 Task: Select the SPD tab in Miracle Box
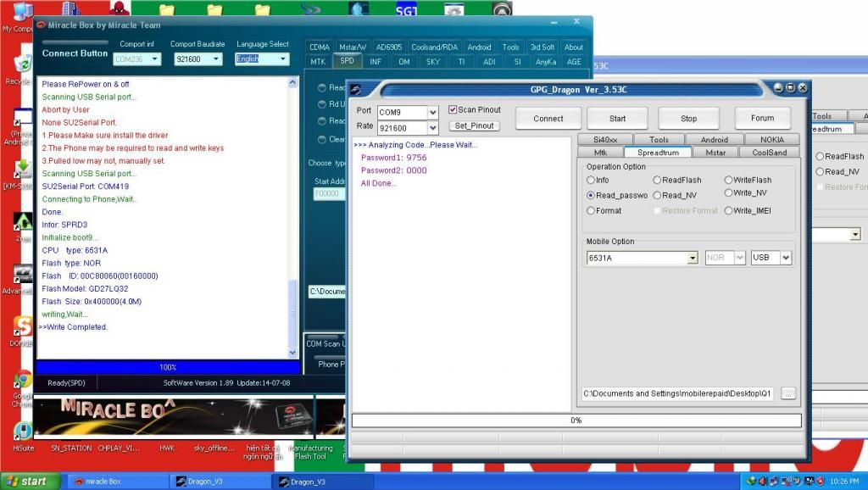coord(347,61)
